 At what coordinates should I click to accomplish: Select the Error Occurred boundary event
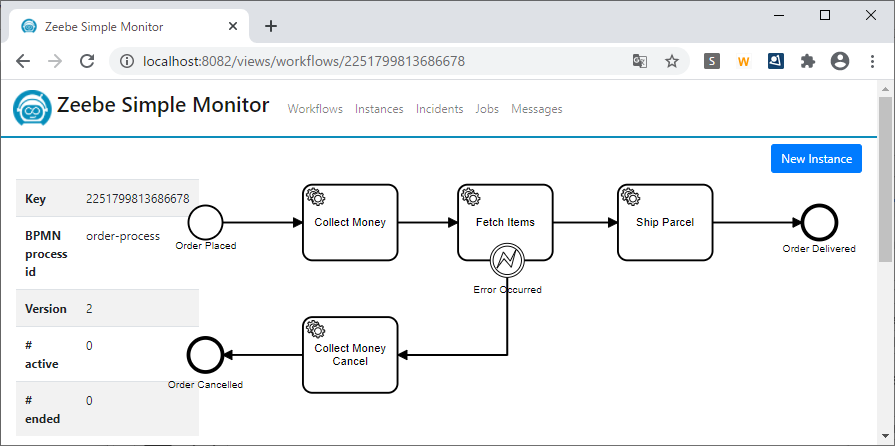click(x=507, y=260)
